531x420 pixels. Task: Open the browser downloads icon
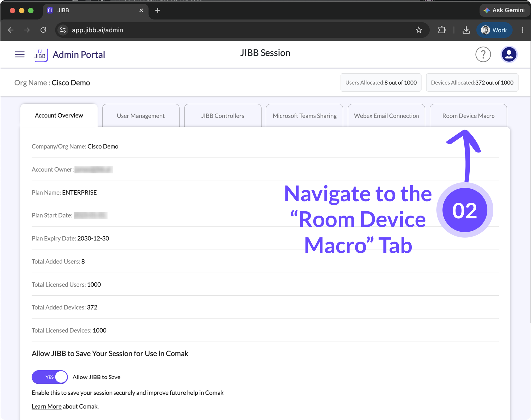pos(466,30)
